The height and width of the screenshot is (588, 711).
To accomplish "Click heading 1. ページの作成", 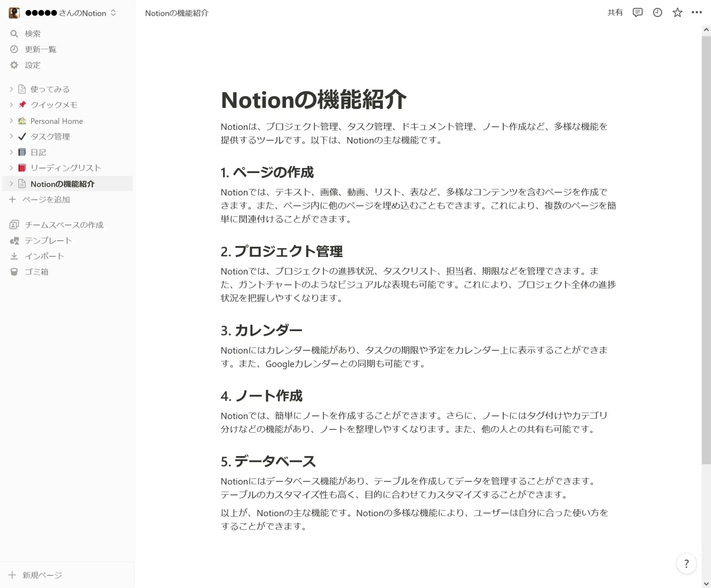I will tap(267, 172).
